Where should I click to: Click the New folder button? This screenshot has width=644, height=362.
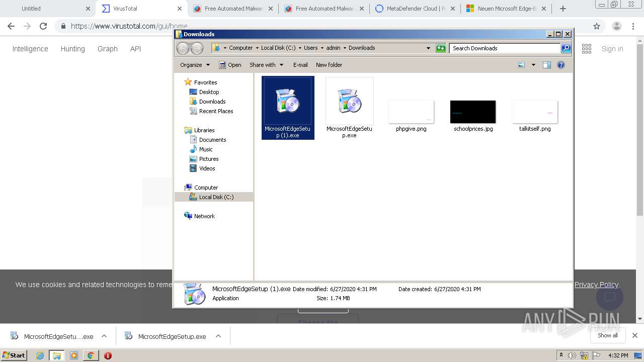(329, 65)
